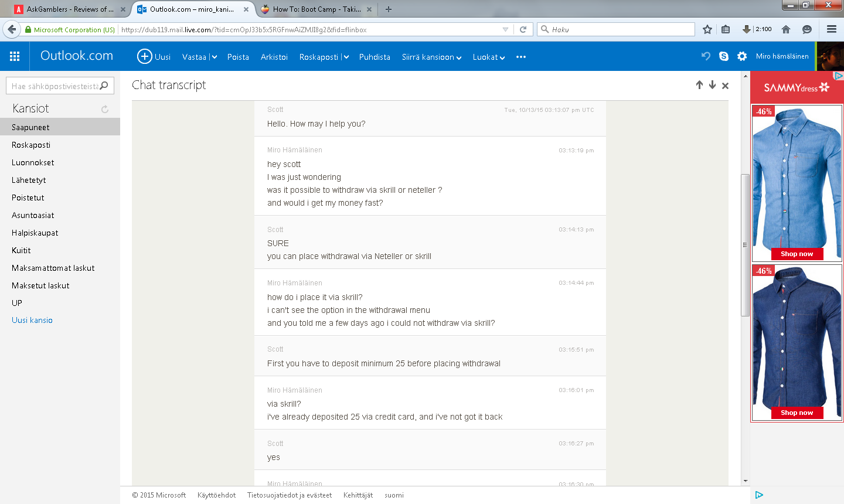844x504 pixels.
Task: Expand the Vastaa reply options arrow
Action: [x=214, y=57]
